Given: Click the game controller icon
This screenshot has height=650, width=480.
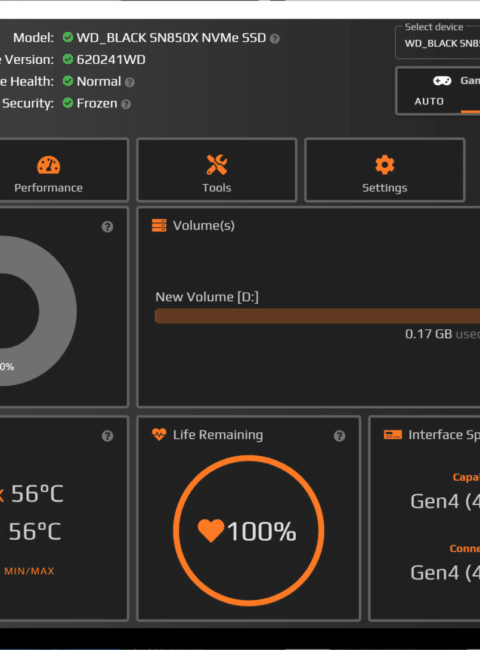Looking at the screenshot, I should pyautogui.click(x=442, y=80).
